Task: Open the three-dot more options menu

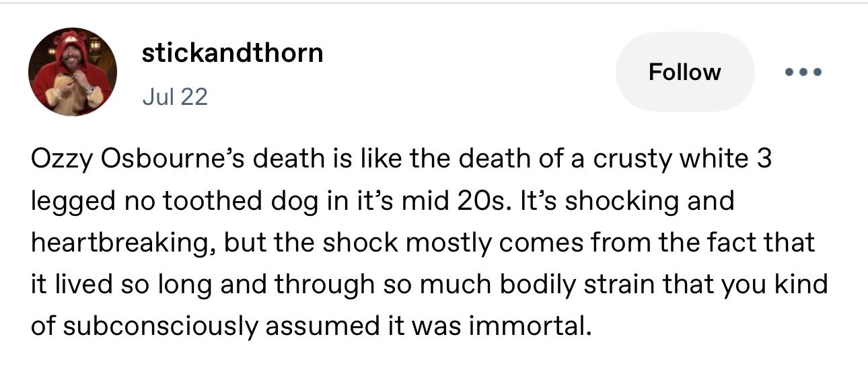Action: (x=804, y=72)
